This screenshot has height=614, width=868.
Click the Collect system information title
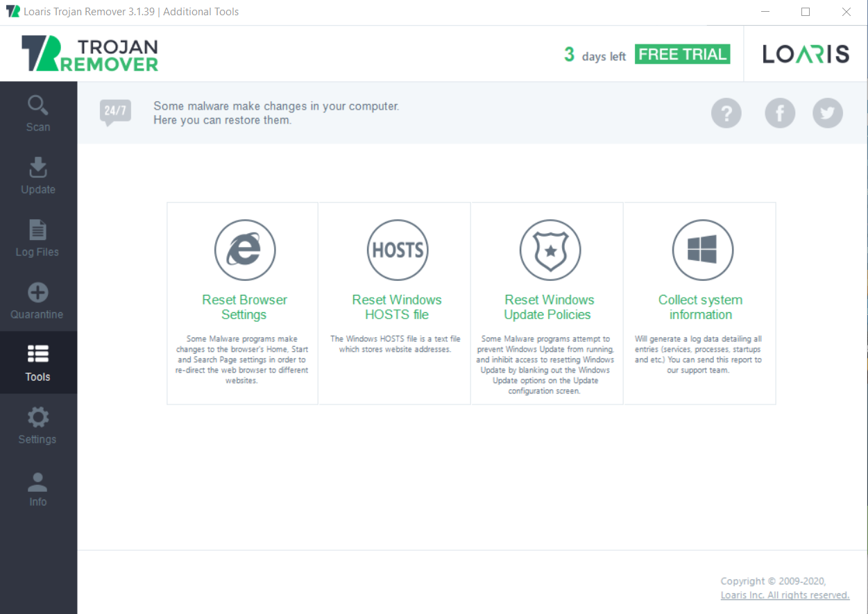click(701, 307)
